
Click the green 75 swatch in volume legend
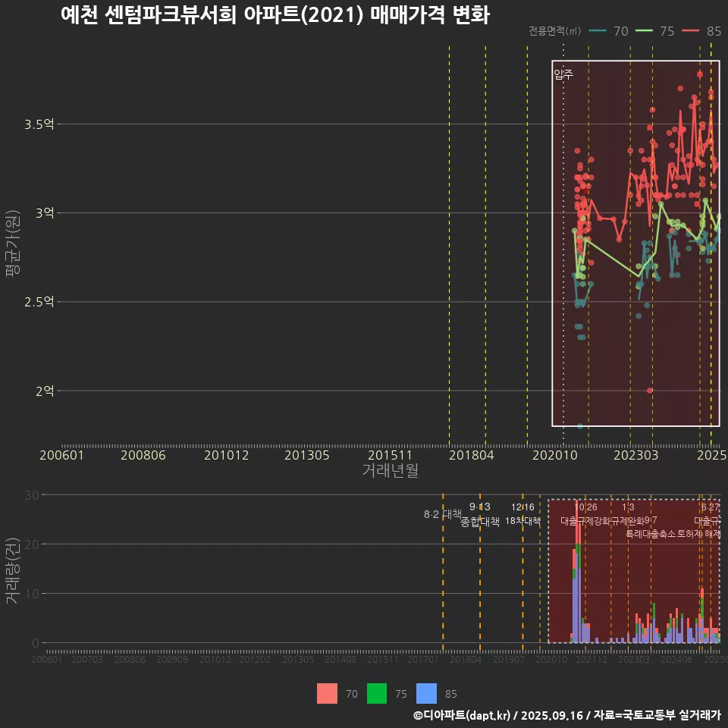(377, 694)
